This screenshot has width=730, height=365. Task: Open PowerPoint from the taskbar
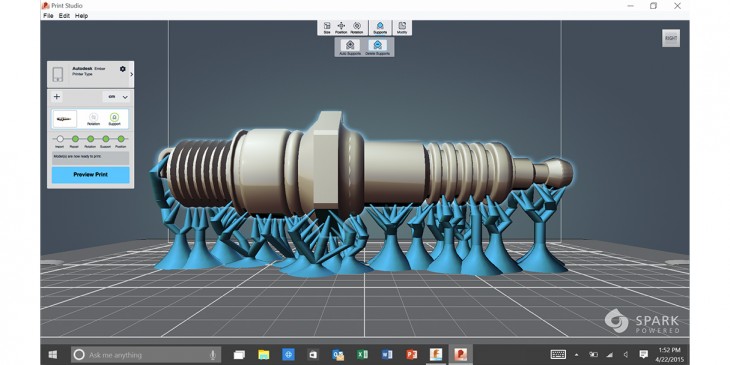[412, 355]
